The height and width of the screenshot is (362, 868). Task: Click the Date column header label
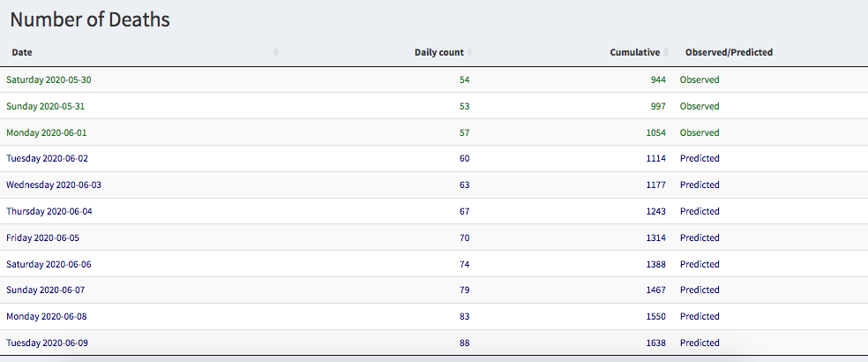click(22, 52)
